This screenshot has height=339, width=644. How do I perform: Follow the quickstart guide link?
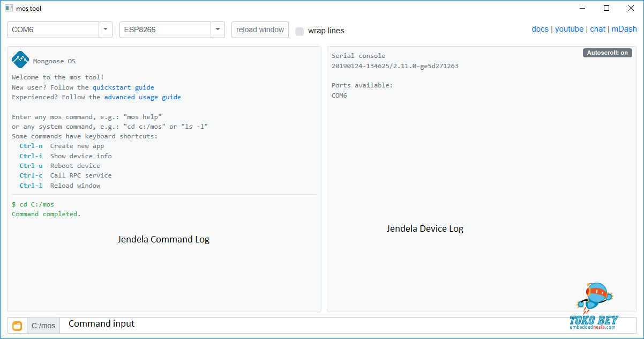tap(123, 87)
